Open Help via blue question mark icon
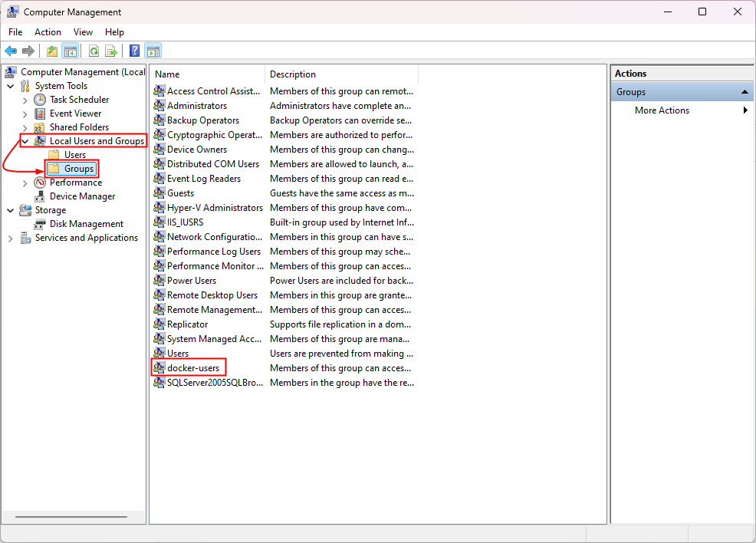 click(x=134, y=51)
